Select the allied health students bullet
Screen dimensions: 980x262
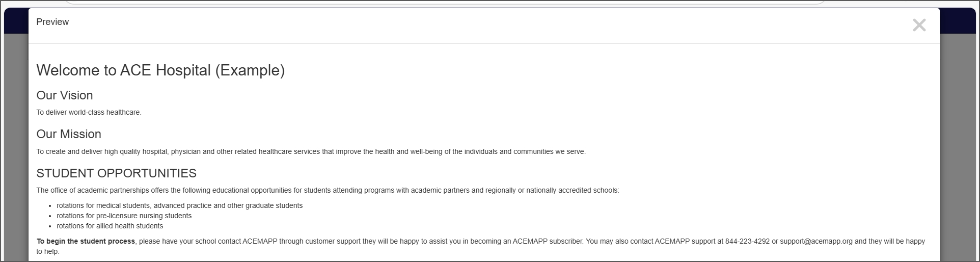[110, 226]
